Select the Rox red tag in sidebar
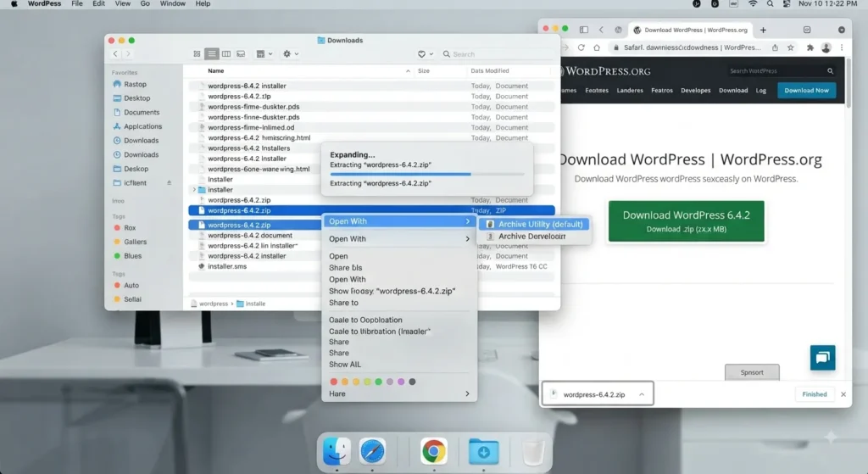The height and width of the screenshot is (474, 868). 130,227
